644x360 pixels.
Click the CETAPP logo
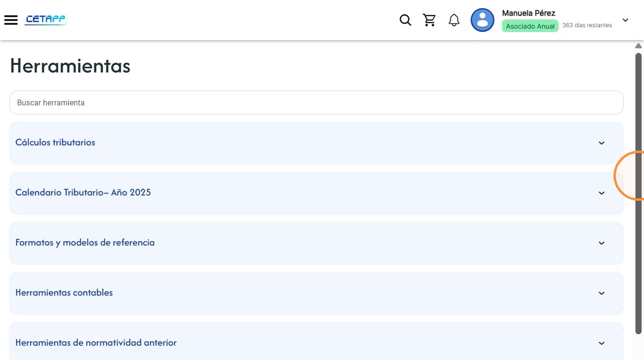tap(46, 20)
